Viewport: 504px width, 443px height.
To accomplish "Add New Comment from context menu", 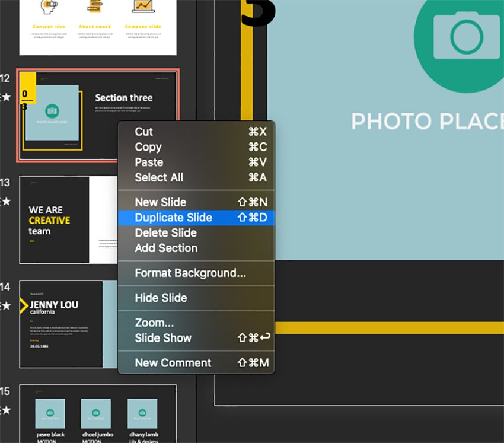I will pos(173,363).
